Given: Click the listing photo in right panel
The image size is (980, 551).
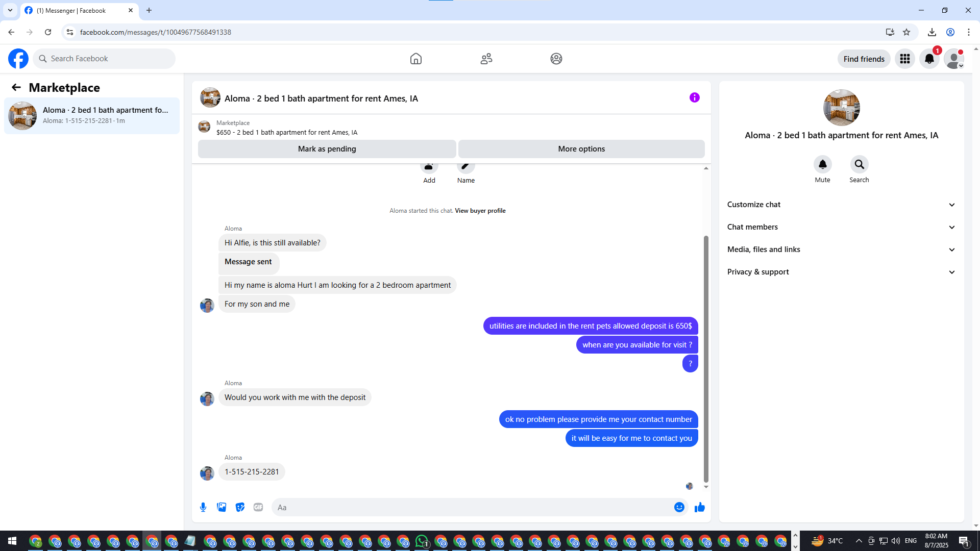Looking at the screenshot, I should 842,108.
